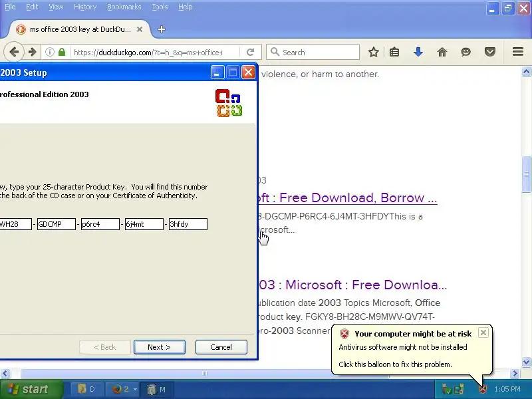532x399 pixels.
Task: Bookmark this page with the star icon
Action: pos(374,53)
